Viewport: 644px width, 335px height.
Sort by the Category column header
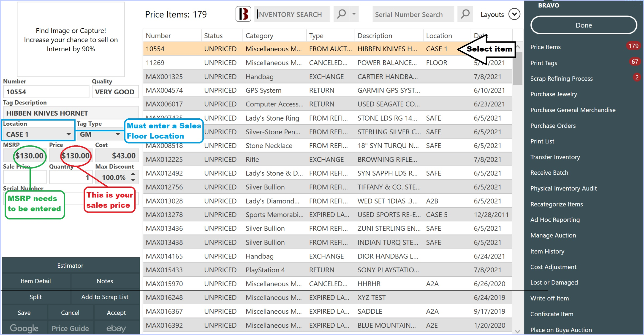(274, 36)
